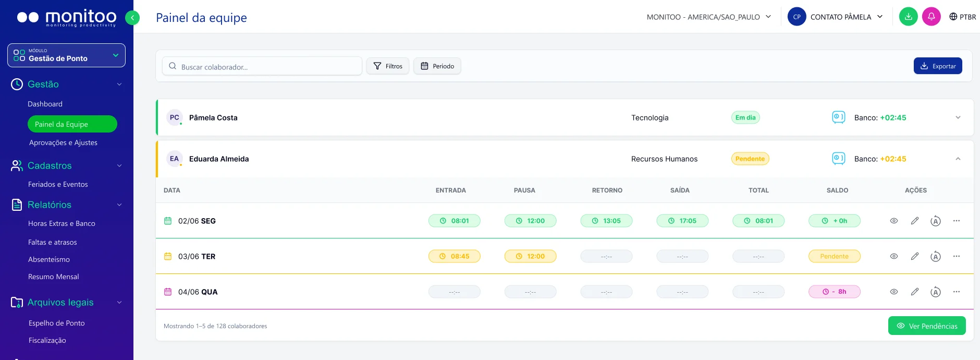Select Painel da Equipe menu item
This screenshot has width=980, height=360.
(x=72, y=124)
